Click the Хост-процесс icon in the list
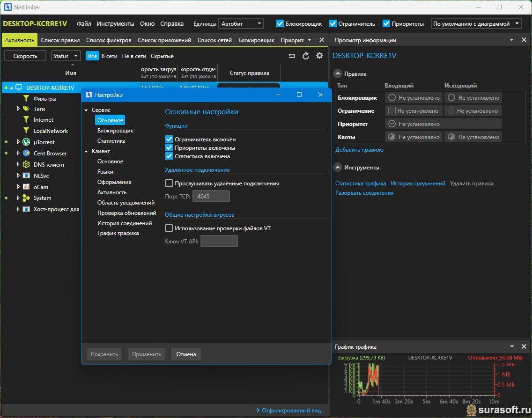Viewport: 532px width, 418px height. (26, 209)
